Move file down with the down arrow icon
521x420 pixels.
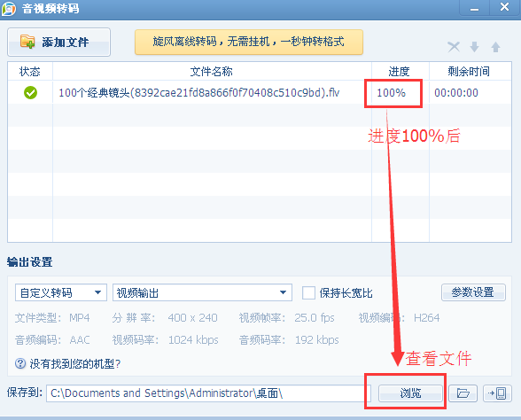point(475,47)
